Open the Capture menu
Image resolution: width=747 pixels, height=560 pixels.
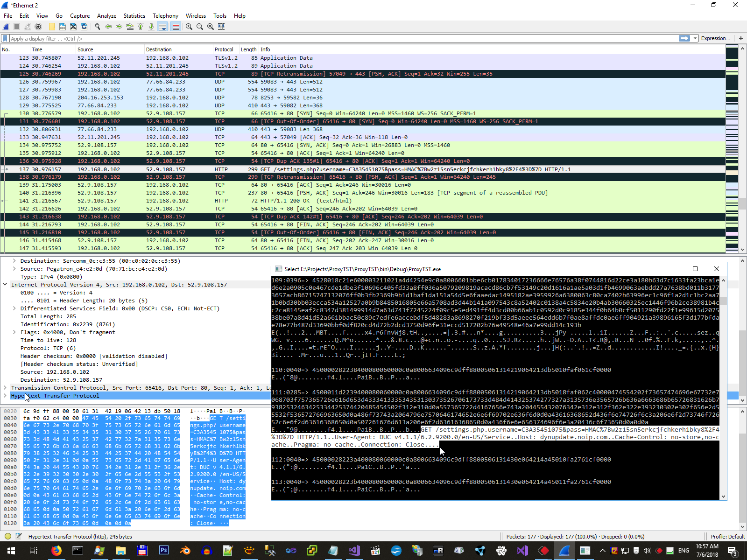[80, 15]
